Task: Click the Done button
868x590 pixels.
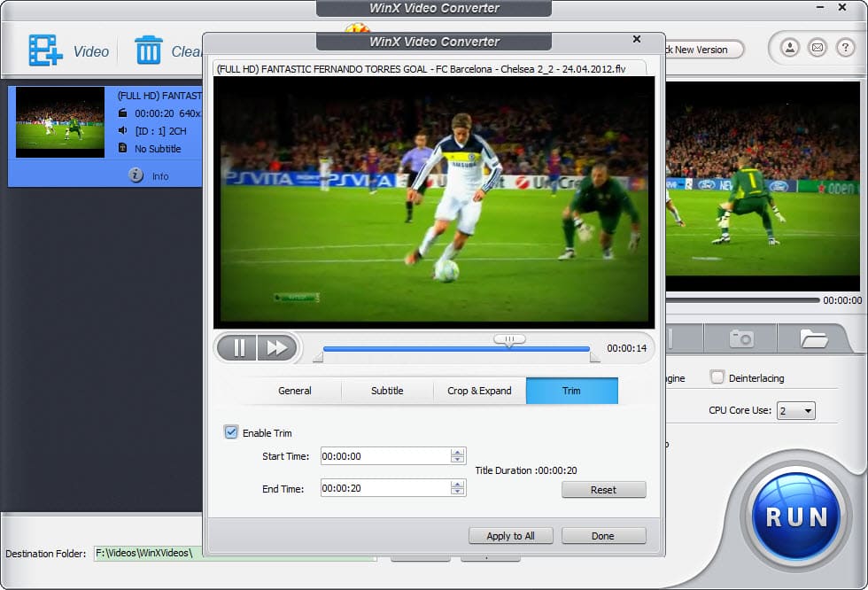Action: pos(603,536)
